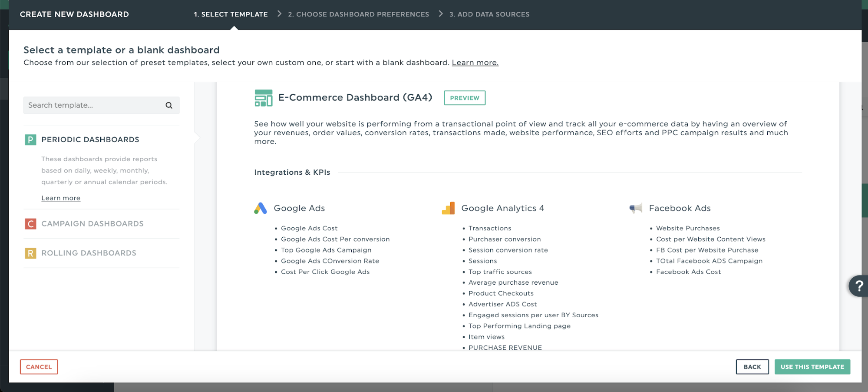This screenshot has height=392, width=868.
Task: Click Facebook Ads Cost KPI
Action: pyautogui.click(x=688, y=272)
